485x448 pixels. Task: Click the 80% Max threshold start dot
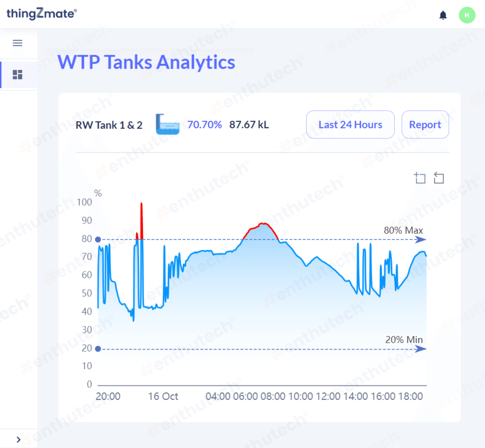pyautogui.click(x=98, y=239)
